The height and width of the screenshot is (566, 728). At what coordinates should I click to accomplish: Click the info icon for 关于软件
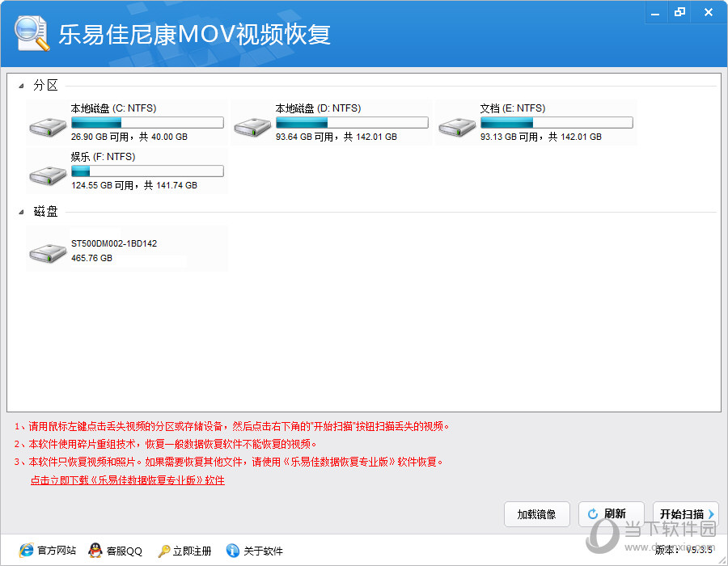coord(233,550)
